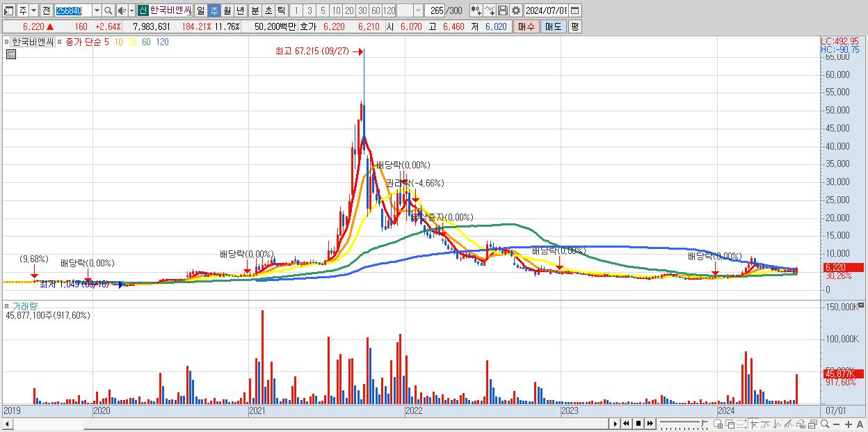The image size is (868, 432).
Task: Open chart settings gear icon
Action: tap(516, 10)
